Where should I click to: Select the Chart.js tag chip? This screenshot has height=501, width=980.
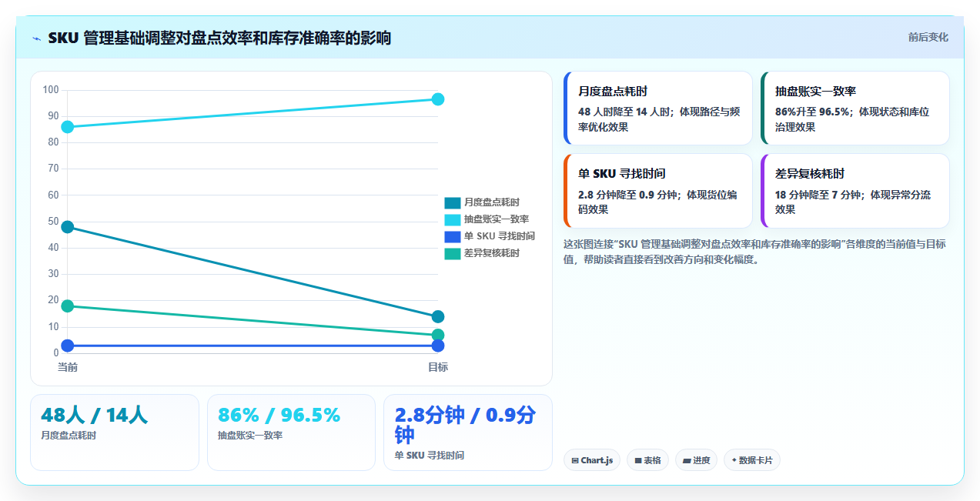(x=592, y=460)
